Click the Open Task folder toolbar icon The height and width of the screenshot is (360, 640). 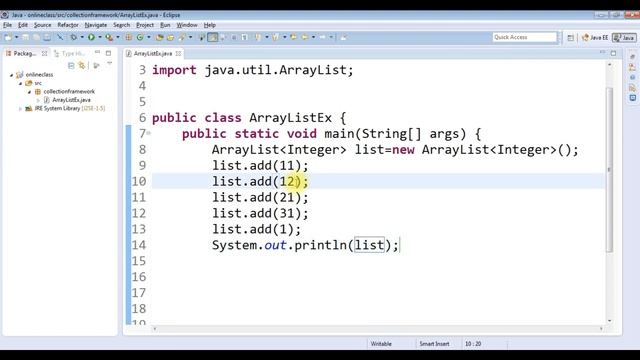pyautogui.click(x=170, y=37)
